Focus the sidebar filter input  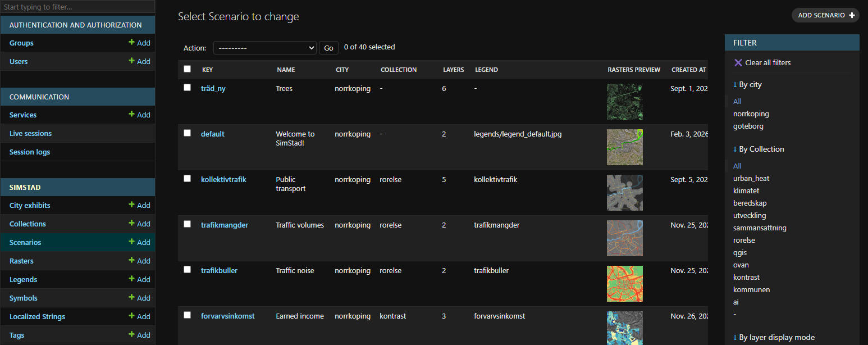(77, 7)
